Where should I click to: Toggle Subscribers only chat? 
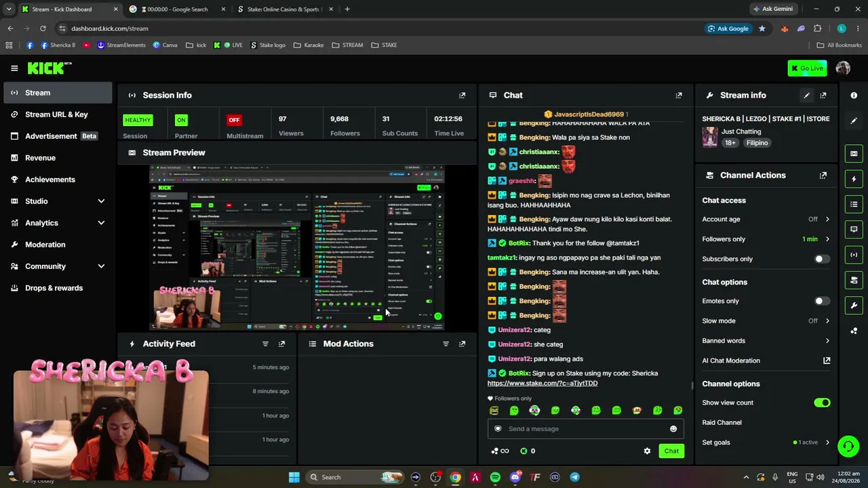click(x=821, y=259)
